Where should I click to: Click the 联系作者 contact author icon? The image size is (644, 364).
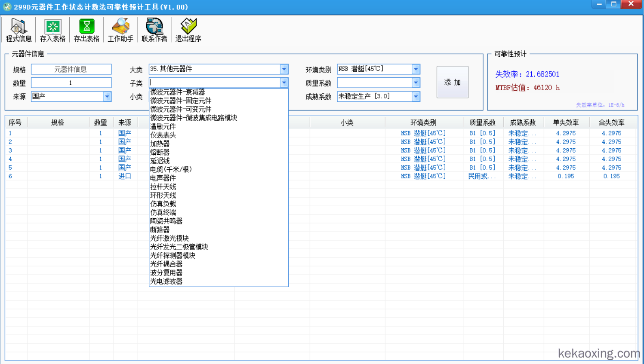click(154, 30)
